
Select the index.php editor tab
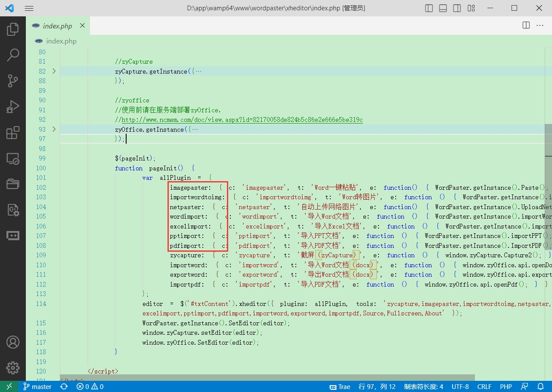[x=57, y=26]
